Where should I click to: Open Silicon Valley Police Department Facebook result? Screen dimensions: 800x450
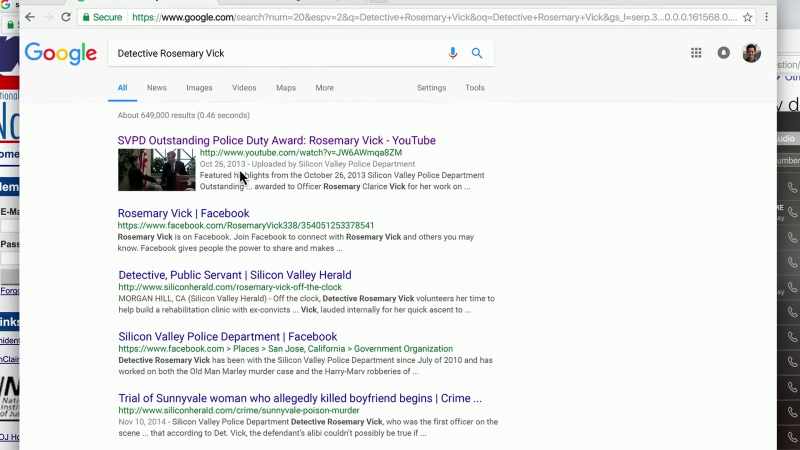pos(228,337)
